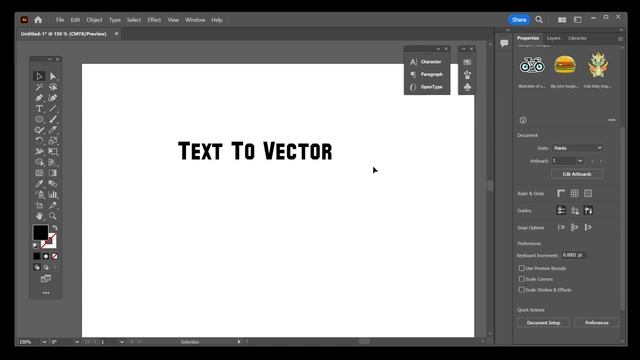The width and height of the screenshot is (640, 360).
Task: Open the Artboard number dropdown
Action: (x=580, y=161)
